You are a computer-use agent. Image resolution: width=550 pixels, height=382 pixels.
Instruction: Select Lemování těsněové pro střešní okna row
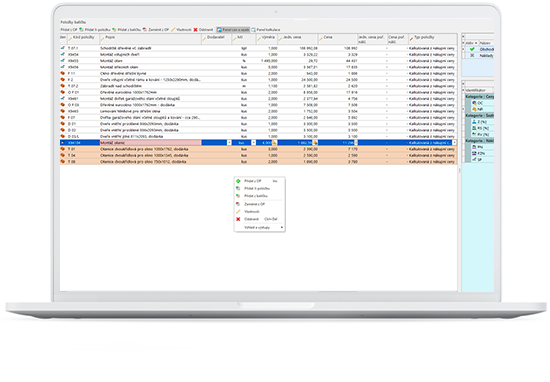coord(258,111)
